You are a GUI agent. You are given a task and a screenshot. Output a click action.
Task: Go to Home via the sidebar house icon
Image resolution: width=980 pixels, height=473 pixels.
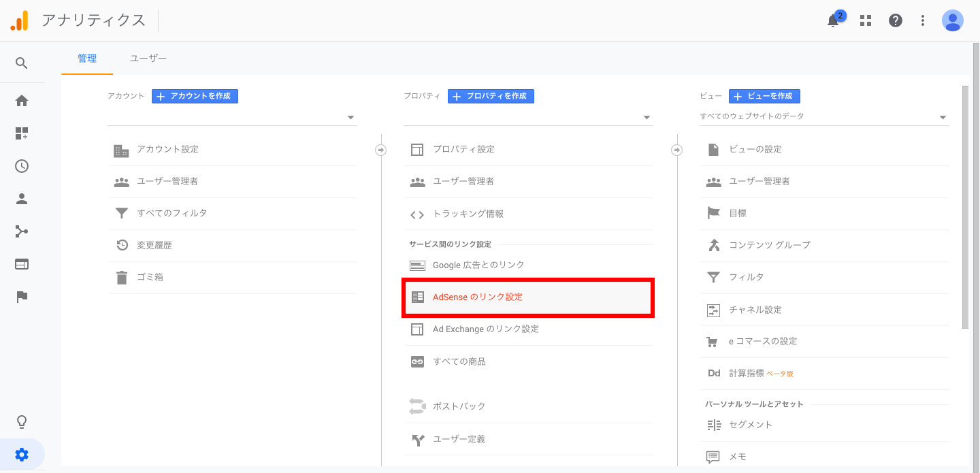(x=22, y=101)
